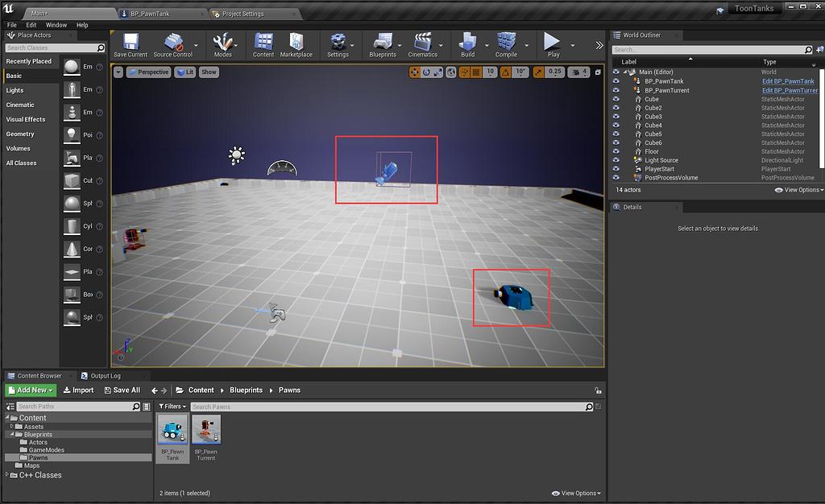Click the green Add New button

(x=30, y=390)
